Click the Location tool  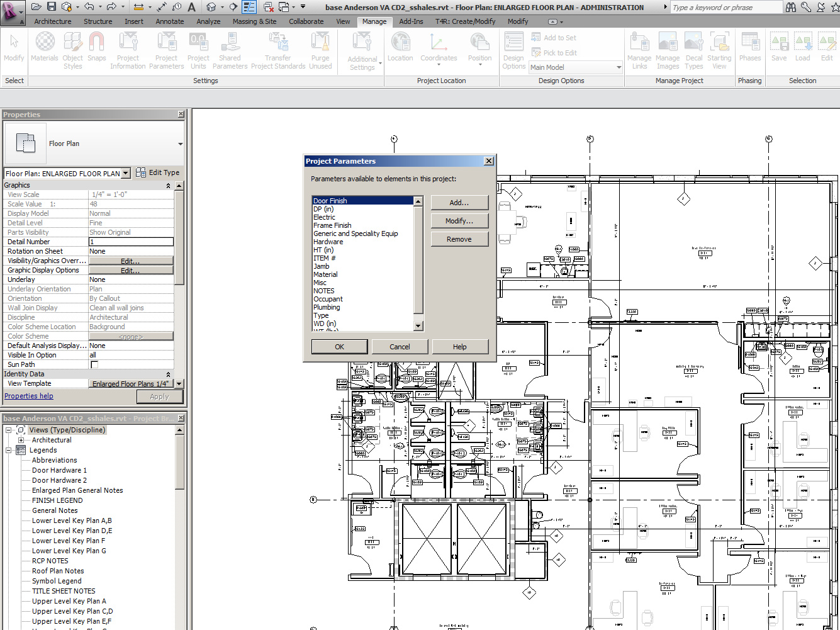point(400,48)
